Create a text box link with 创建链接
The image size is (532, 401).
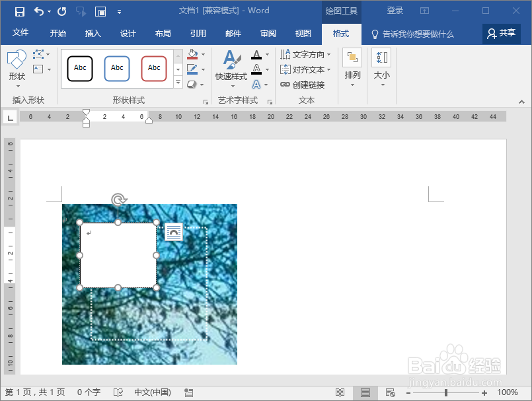coord(308,84)
